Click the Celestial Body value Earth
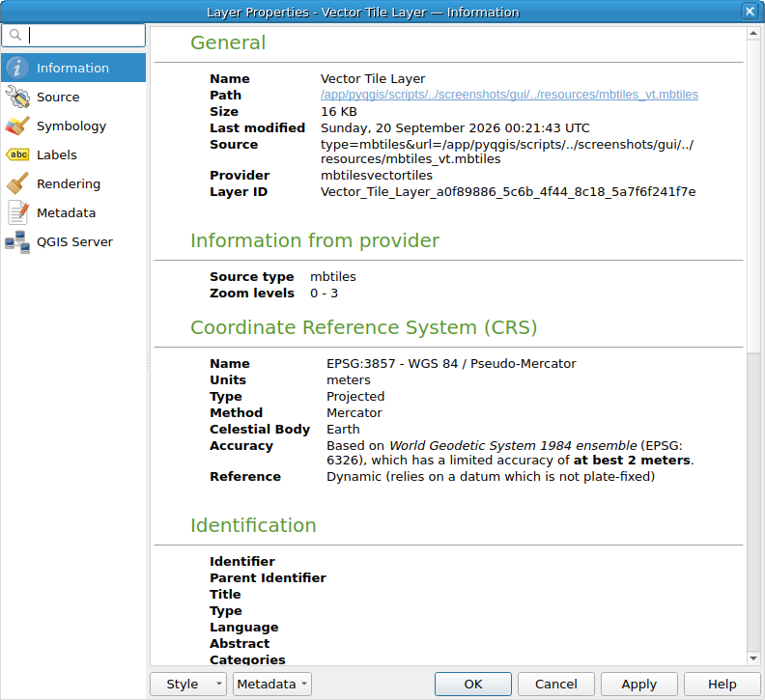The width and height of the screenshot is (765, 700). [x=343, y=430]
